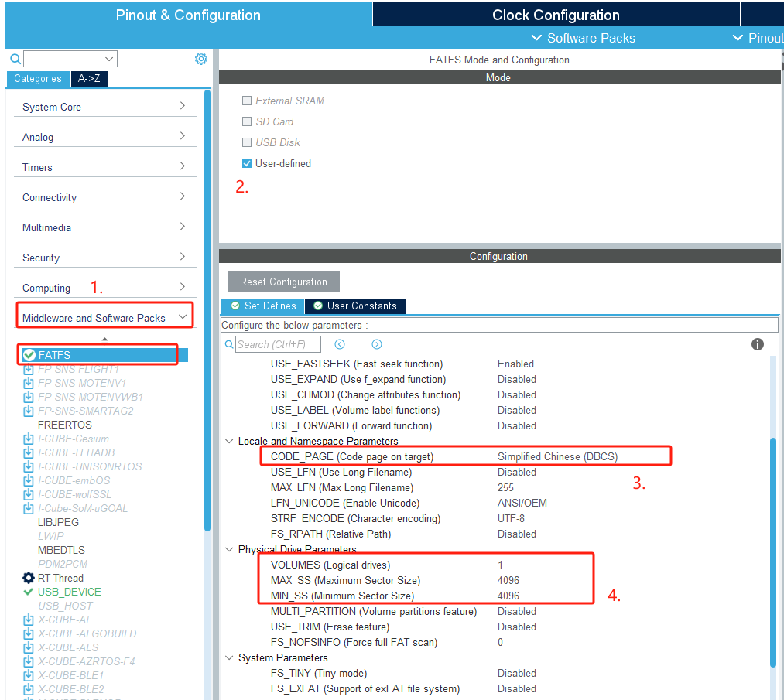The width and height of the screenshot is (784, 700).
Task: Click download icon next to I-CUBE-Cesium
Action: (29, 439)
